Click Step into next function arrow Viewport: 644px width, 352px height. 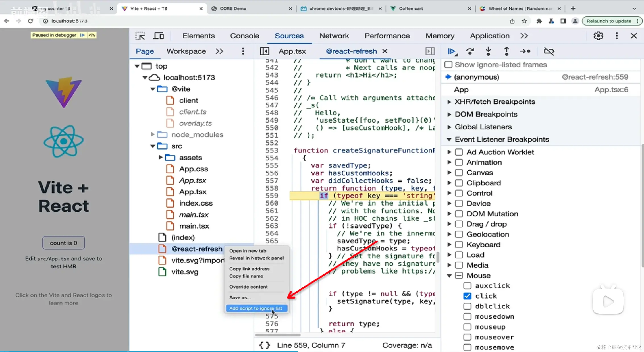coord(488,51)
